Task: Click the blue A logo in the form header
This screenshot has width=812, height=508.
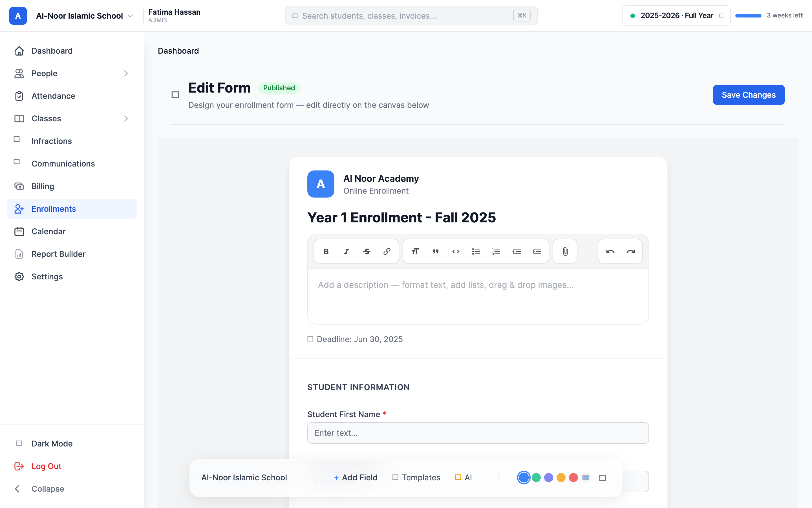Action: 321,184
